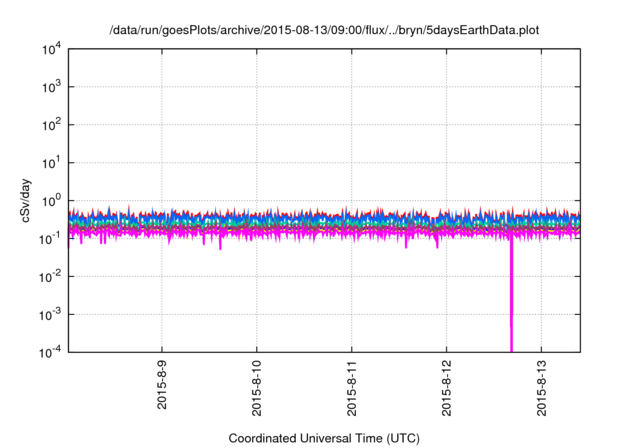This screenshot has height=448, width=640.
Task: Click the 2015-8-11 date label
Action: (352, 388)
